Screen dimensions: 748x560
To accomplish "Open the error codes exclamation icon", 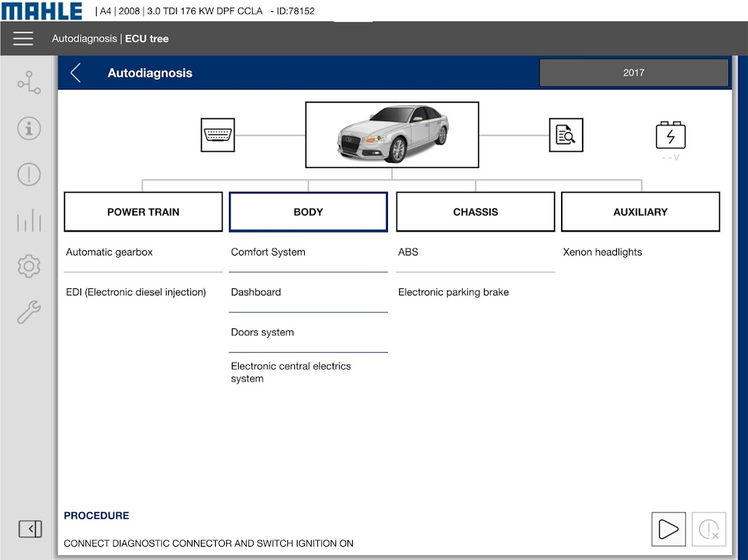I will click(x=29, y=174).
